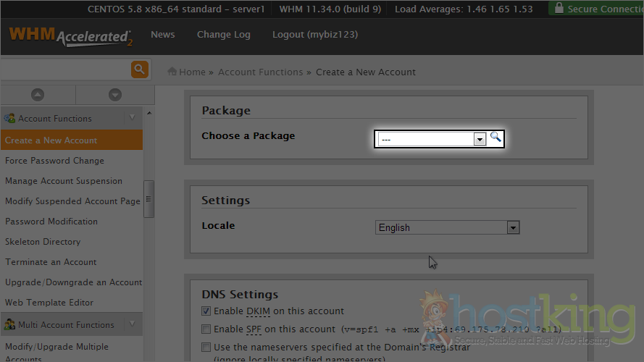Click Logout (mybiz123) link
The height and width of the screenshot is (362, 644).
tap(314, 35)
